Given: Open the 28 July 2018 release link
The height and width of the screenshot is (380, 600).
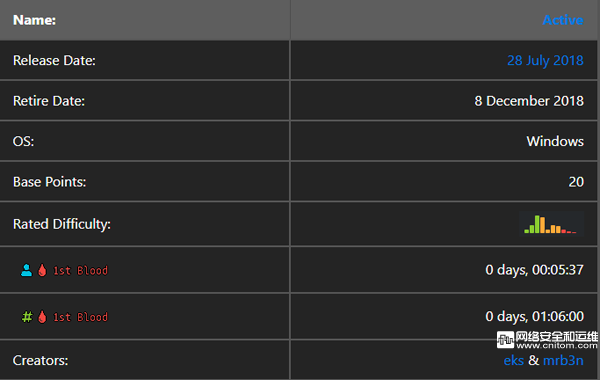Looking at the screenshot, I should coord(545,60).
